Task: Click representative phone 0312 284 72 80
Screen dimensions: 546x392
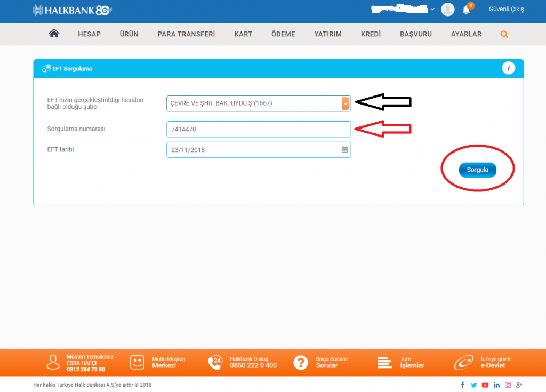Action: [86, 370]
